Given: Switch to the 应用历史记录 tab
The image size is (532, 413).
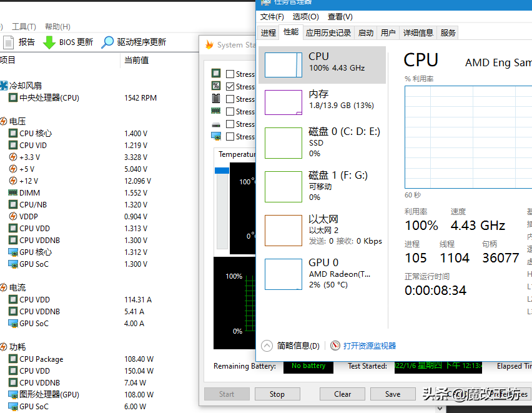Looking at the screenshot, I should (x=328, y=32).
